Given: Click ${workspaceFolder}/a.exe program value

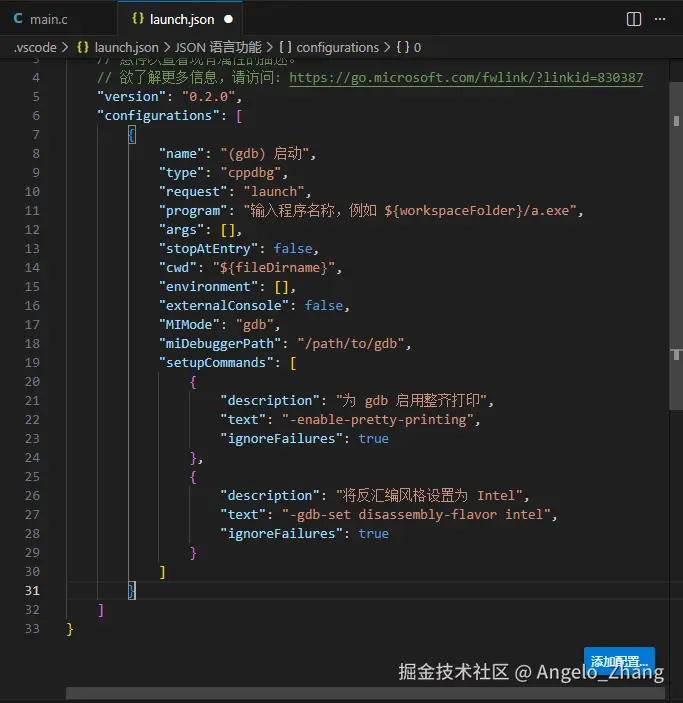Looking at the screenshot, I should point(477,211).
